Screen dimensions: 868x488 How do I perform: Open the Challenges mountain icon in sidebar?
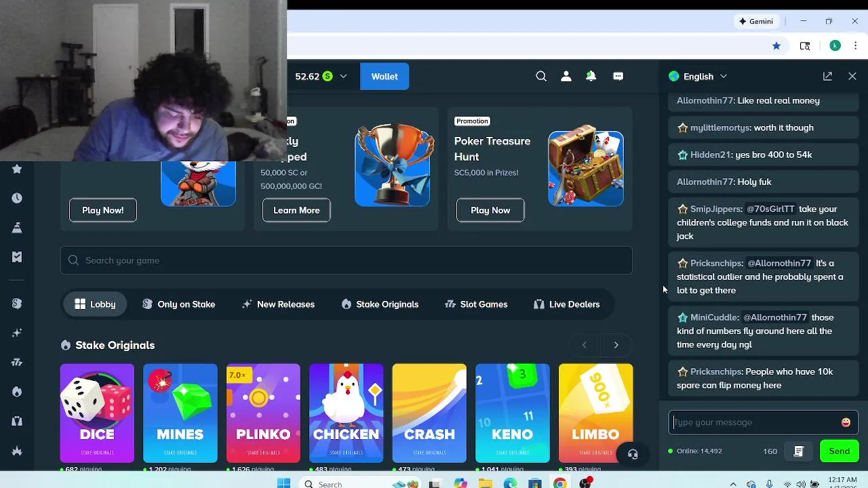click(17, 228)
